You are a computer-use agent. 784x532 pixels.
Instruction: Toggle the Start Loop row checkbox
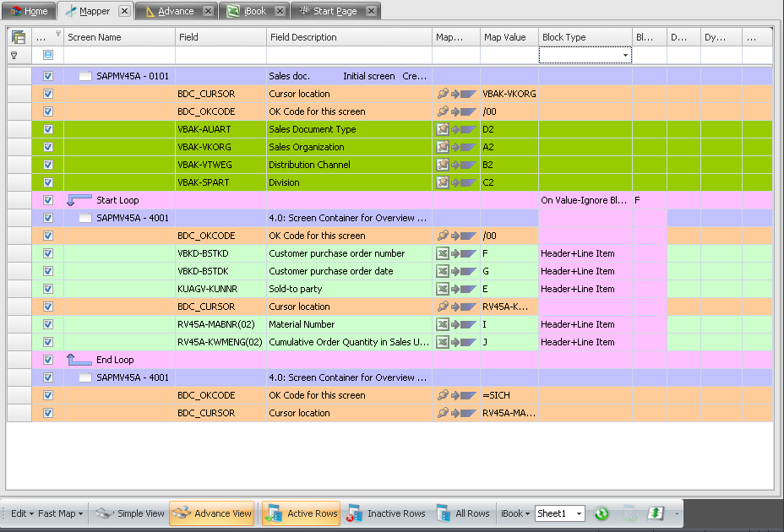[48, 200]
